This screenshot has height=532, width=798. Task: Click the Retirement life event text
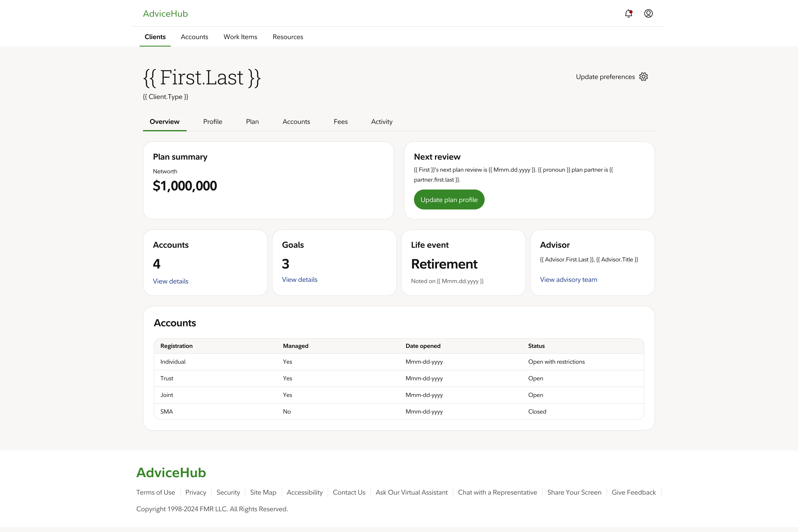(444, 264)
